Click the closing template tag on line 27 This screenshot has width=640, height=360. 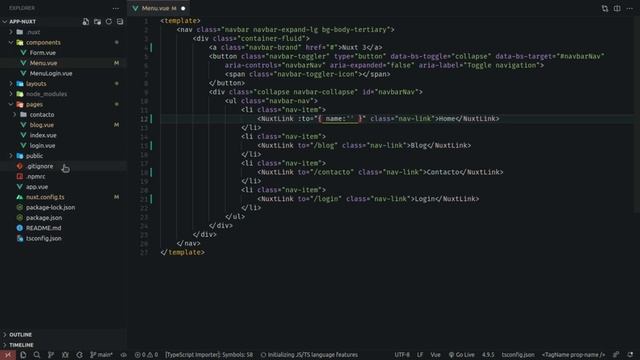tap(182, 252)
